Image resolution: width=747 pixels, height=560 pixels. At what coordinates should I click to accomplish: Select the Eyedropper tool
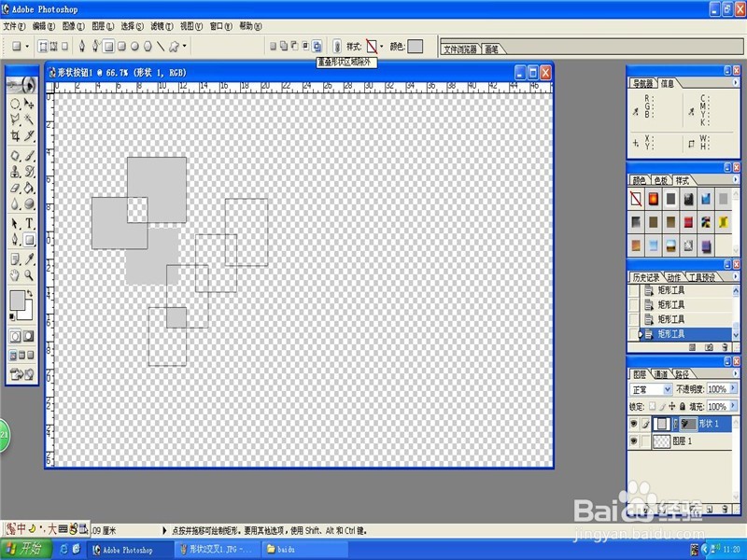[x=29, y=259]
